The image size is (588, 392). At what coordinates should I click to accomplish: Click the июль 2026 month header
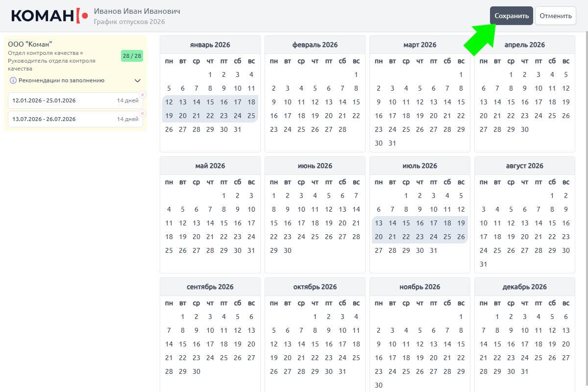[419, 166]
